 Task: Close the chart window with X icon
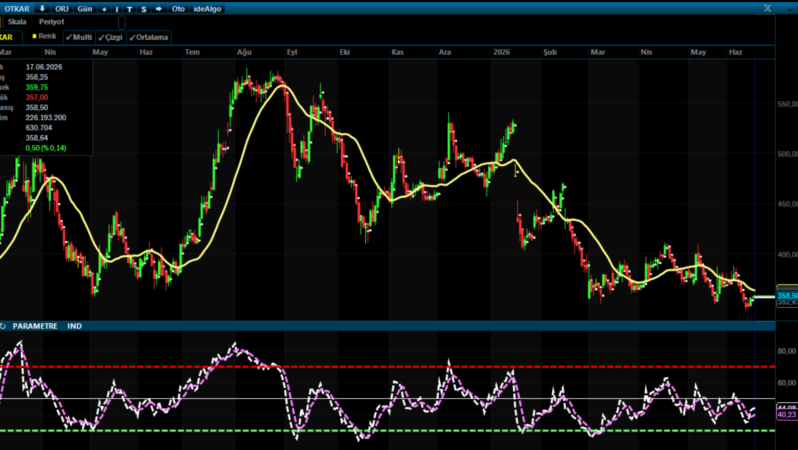coord(767,8)
